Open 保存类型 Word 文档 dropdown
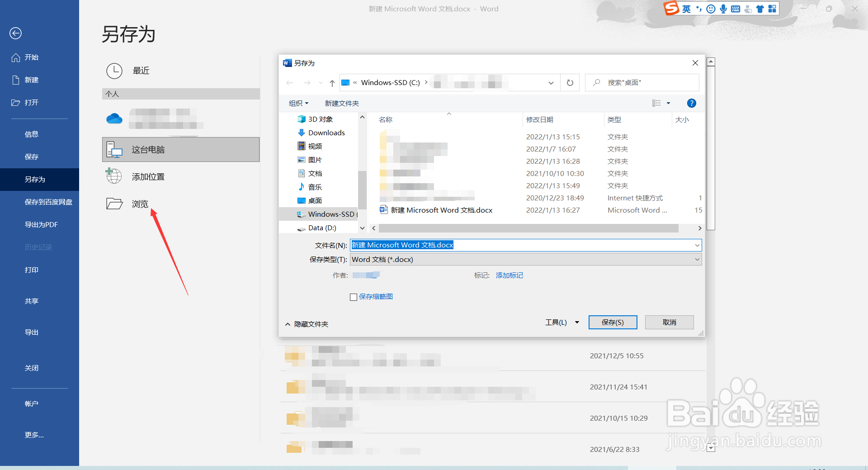Screen dimensions: 868x470 (x=526, y=260)
